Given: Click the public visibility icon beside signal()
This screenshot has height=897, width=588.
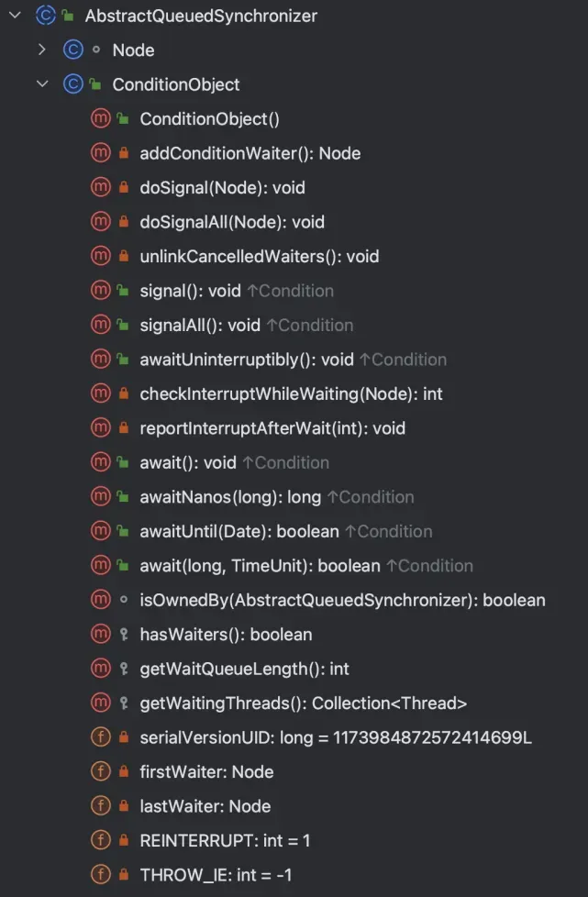Looking at the screenshot, I should [x=123, y=291].
